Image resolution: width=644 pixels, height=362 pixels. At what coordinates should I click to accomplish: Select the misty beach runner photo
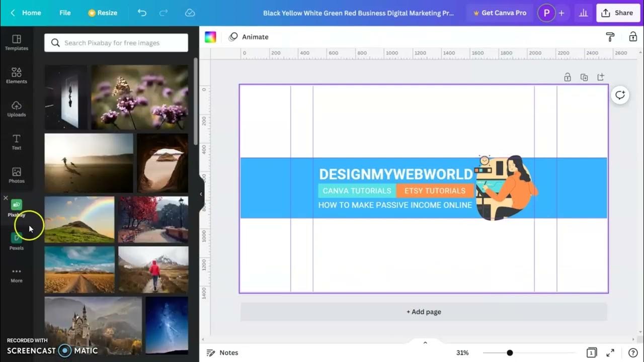[89, 163]
